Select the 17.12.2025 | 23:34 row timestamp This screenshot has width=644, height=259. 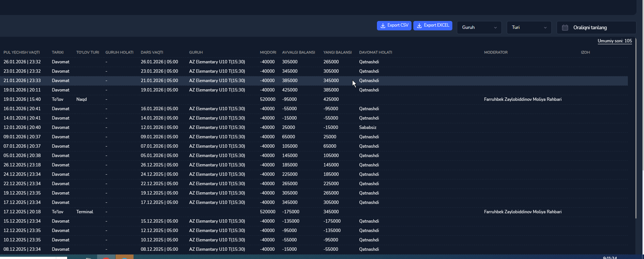coord(22,202)
